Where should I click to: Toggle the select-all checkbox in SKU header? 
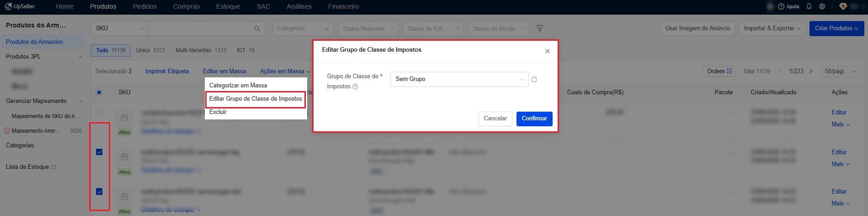pyautogui.click(x=99, y=92)
